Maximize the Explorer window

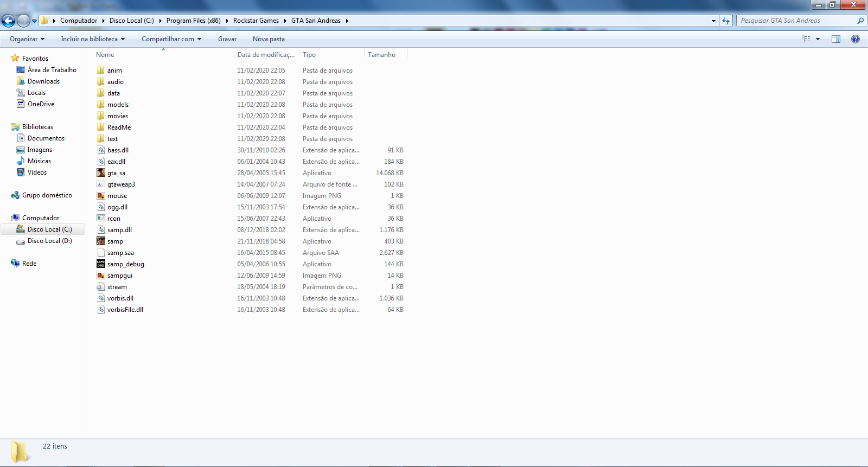(833, 4)
